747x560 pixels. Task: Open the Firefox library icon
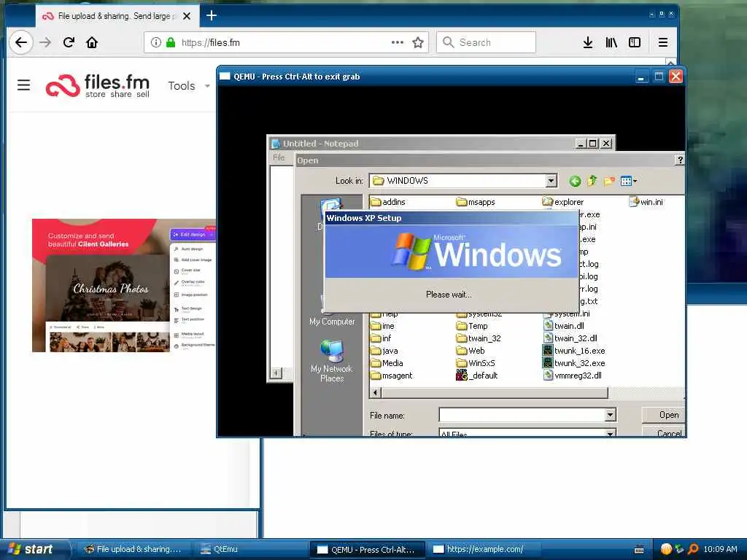(x=611, y=42)
